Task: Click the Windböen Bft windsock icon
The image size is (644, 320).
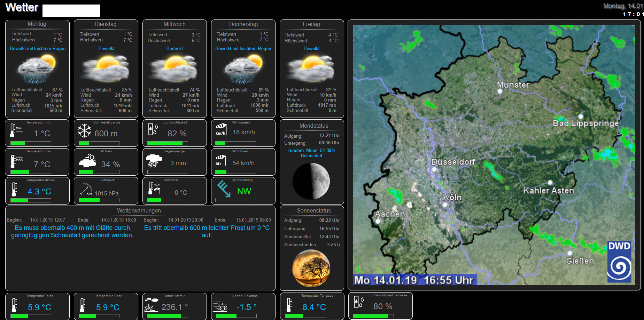Action: pos(220,160)
